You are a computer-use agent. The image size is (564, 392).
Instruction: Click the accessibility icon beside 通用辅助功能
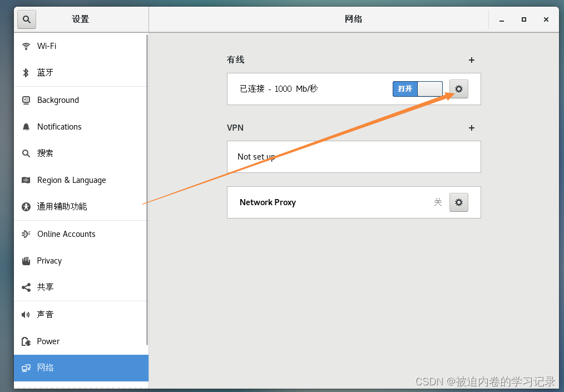26,207
